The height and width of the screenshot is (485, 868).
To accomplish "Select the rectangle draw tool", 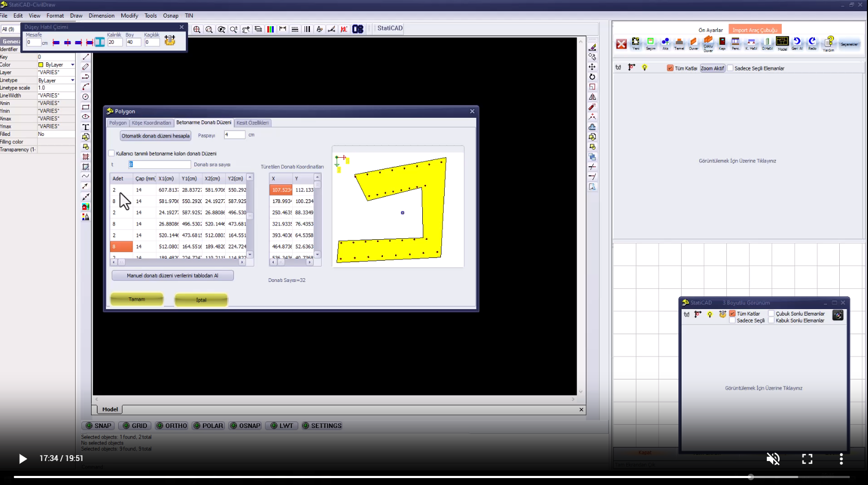I will tap(86, 107).
